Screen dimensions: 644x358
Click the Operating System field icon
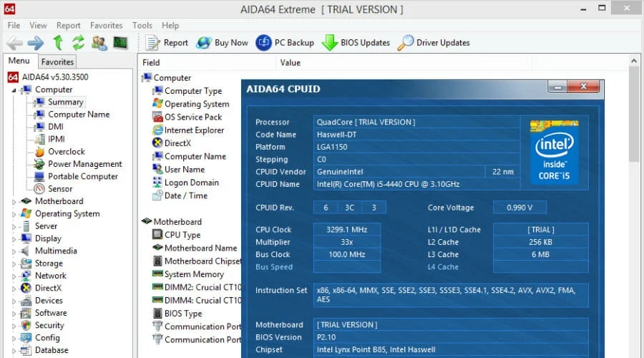(157, 104)
